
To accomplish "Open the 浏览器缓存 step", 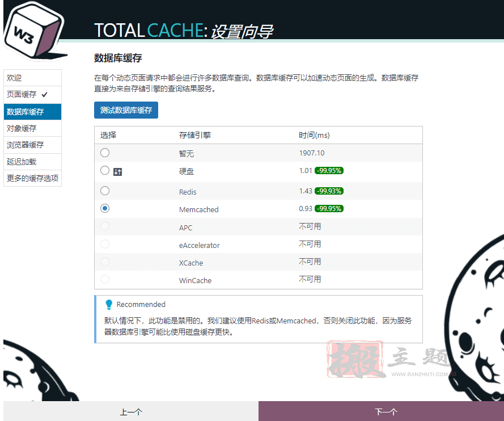I will click(32, 145).
